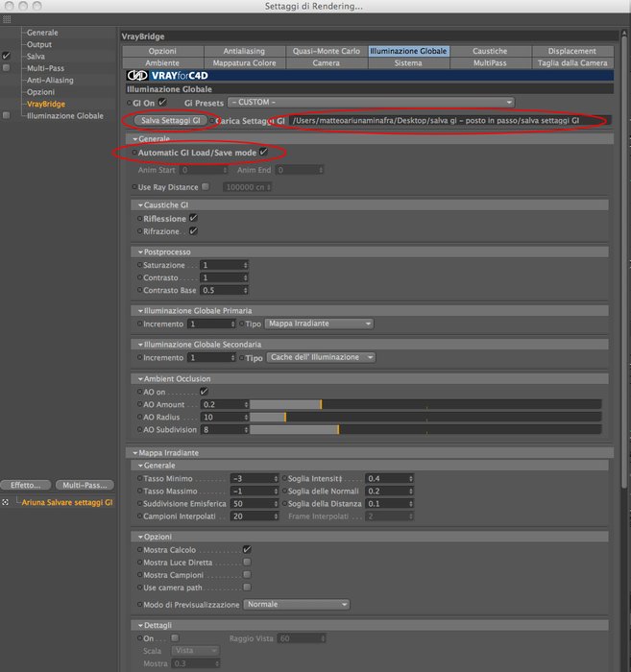Screen dimensions: 631x672
Task: Switch to the Ambiente tab
Action: 162,63
